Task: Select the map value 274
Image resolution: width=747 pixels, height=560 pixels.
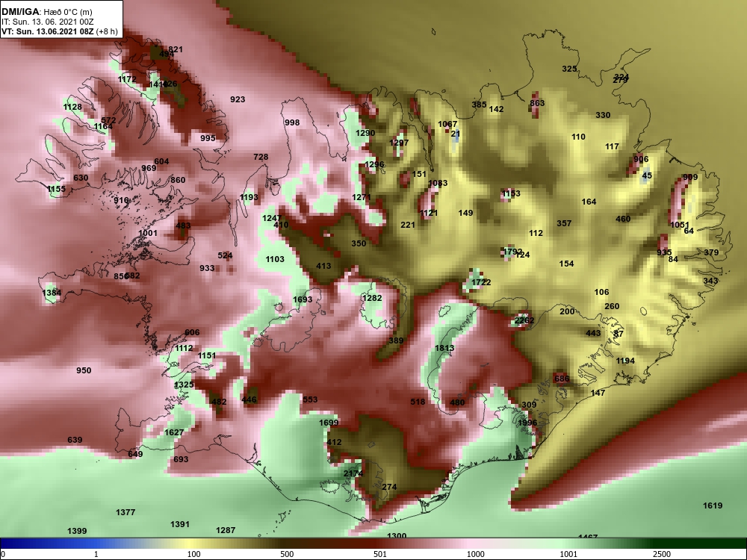Action: pyautogui.click(x=389, y=487)
